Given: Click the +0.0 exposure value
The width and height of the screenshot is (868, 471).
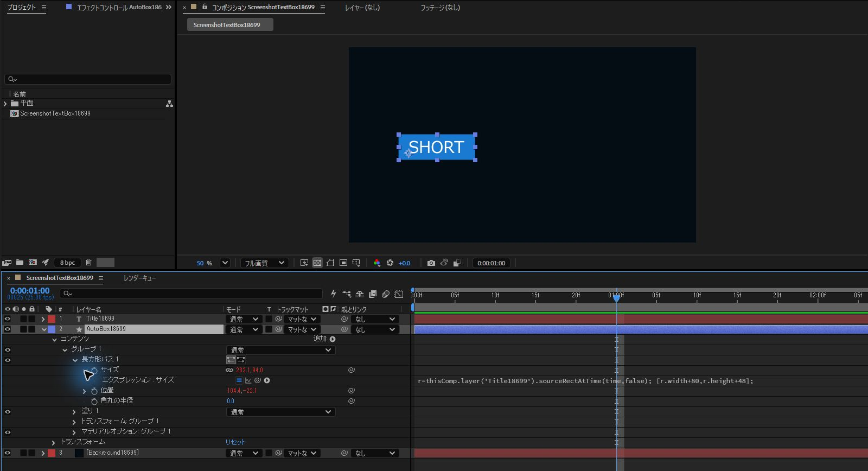Looking at the screenshot, I should pos(405,263).
